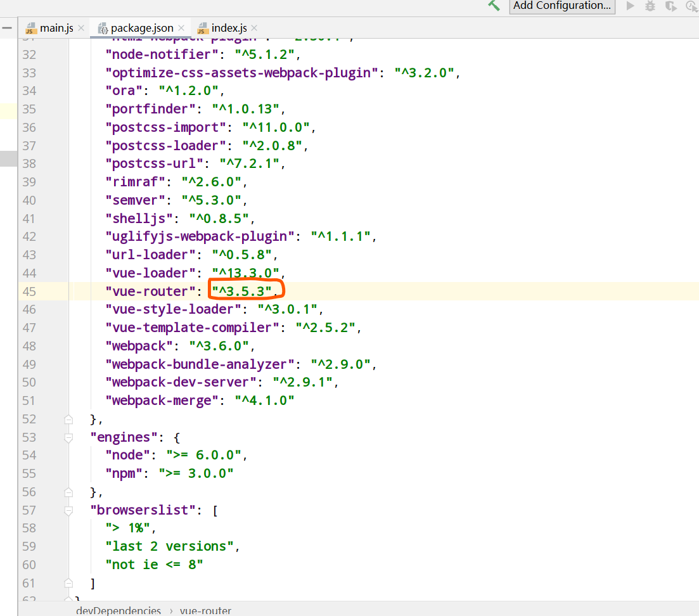The width and height of the screenshot is (699, 616).
Task: Click the "^13.3.0" vue-loader version
Action: coord(245,273)
